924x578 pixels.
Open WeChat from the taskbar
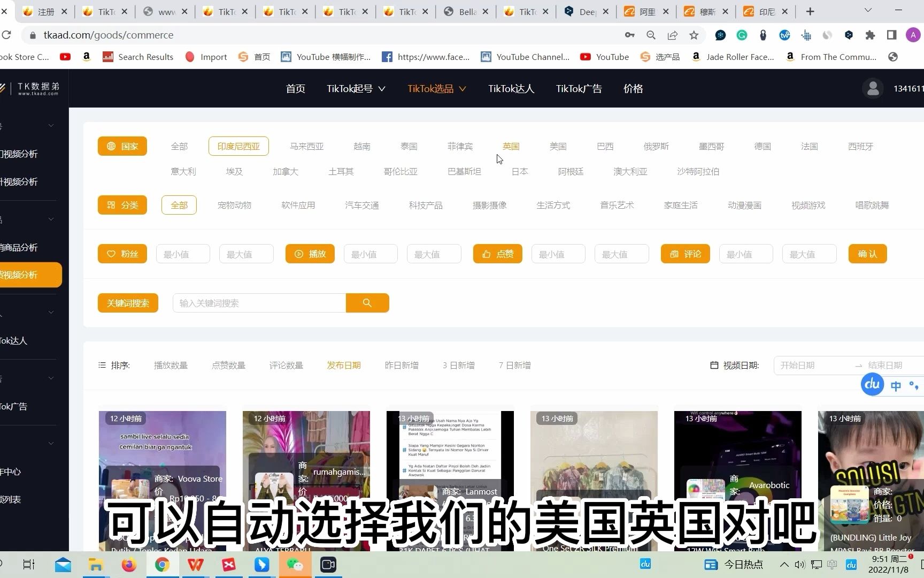(x=295, y=565)
